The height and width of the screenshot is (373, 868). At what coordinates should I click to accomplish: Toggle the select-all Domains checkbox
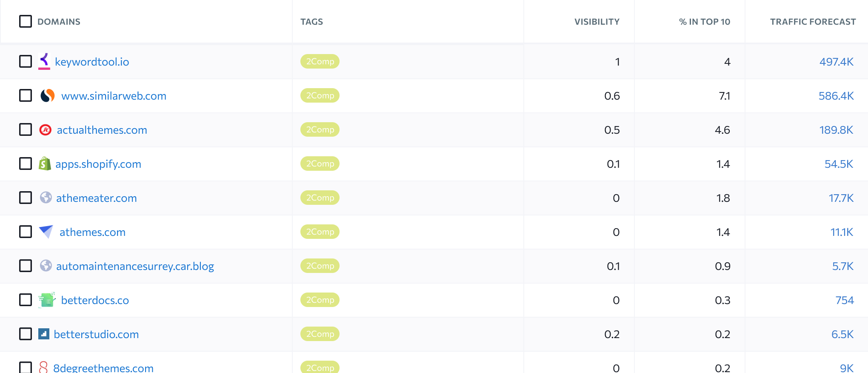26,21
